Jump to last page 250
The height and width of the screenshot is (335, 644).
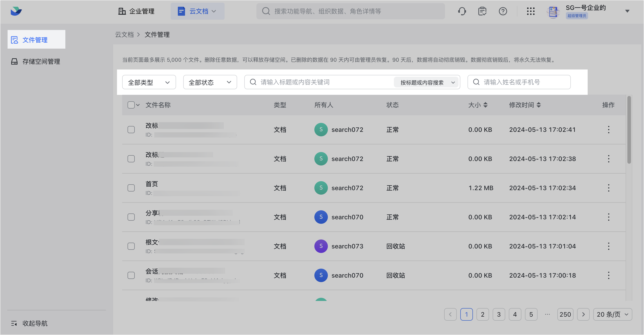pos(565,314)
